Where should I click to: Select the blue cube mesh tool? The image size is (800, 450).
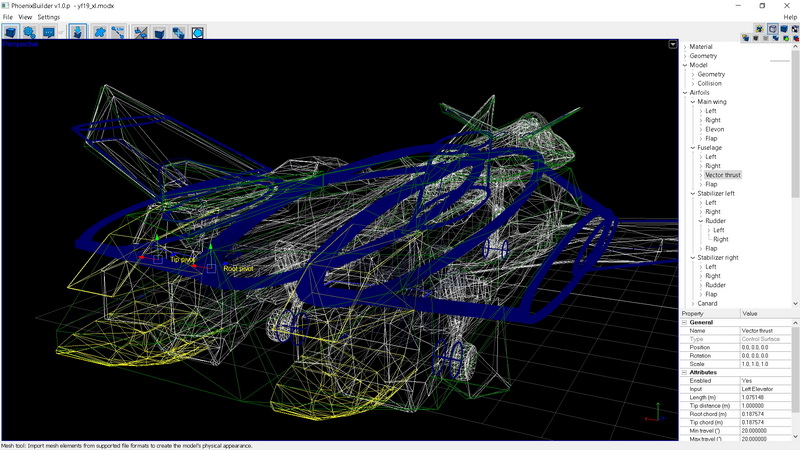pyautogui.click(x=10, y=32)
